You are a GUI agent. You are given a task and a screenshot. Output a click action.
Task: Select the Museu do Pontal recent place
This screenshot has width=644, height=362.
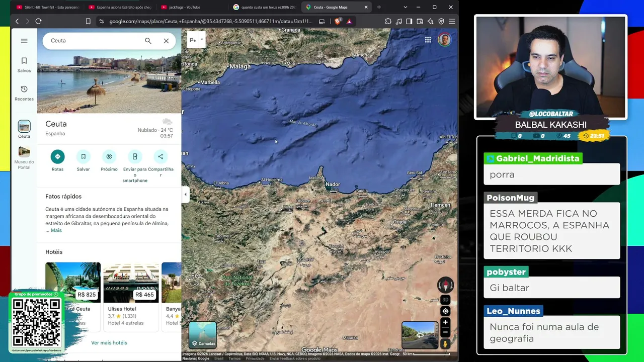24,158
